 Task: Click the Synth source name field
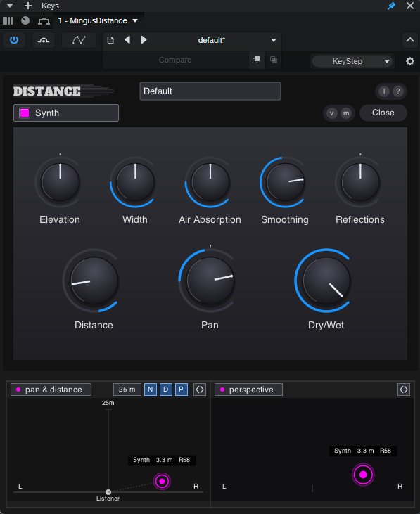click(x=66, y=113)
